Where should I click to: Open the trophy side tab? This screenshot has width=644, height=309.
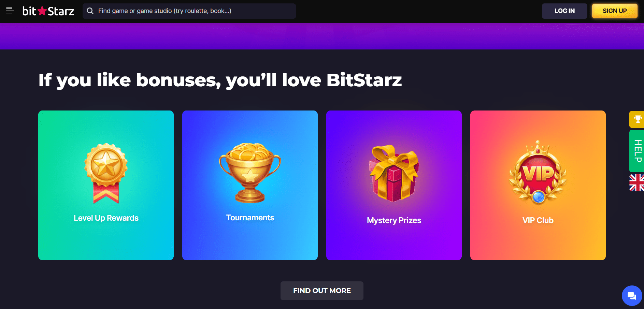[x=637, y=119]
